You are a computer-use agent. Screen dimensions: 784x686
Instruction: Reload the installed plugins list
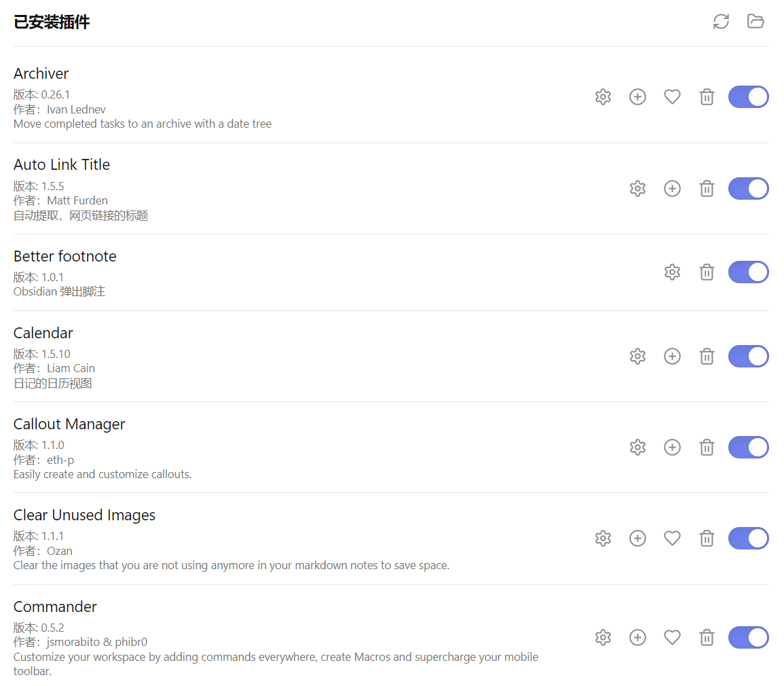[721, 22]
